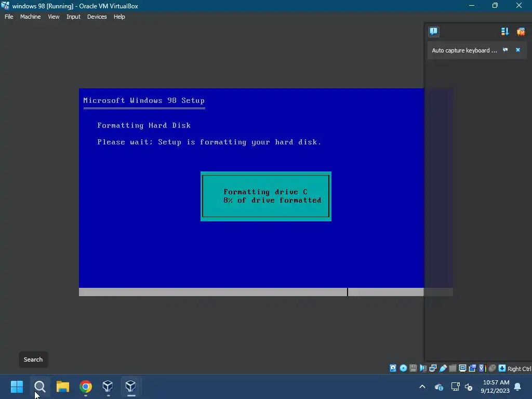
Task: Click the muted volume tray icon
Action: [x=469, y=387]
